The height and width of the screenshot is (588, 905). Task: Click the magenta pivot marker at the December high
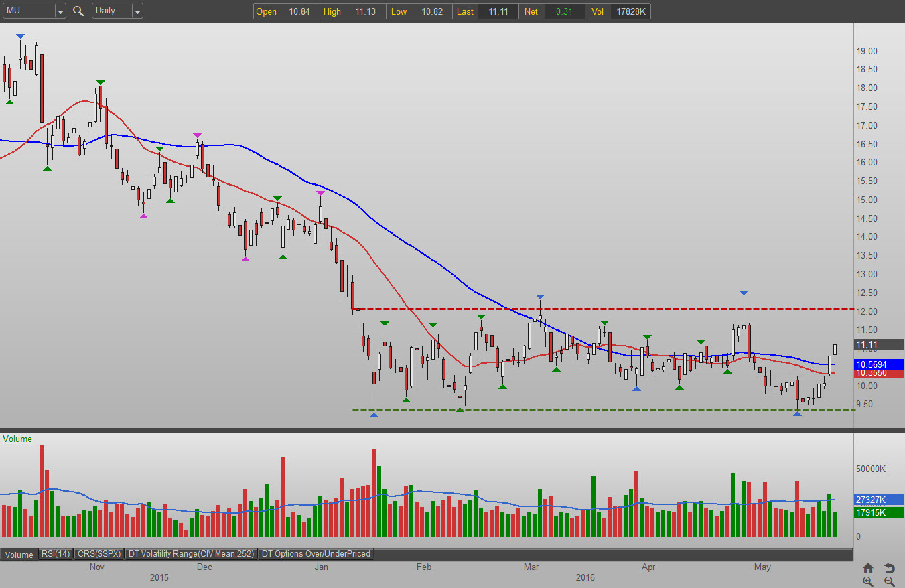coord(197,135)
